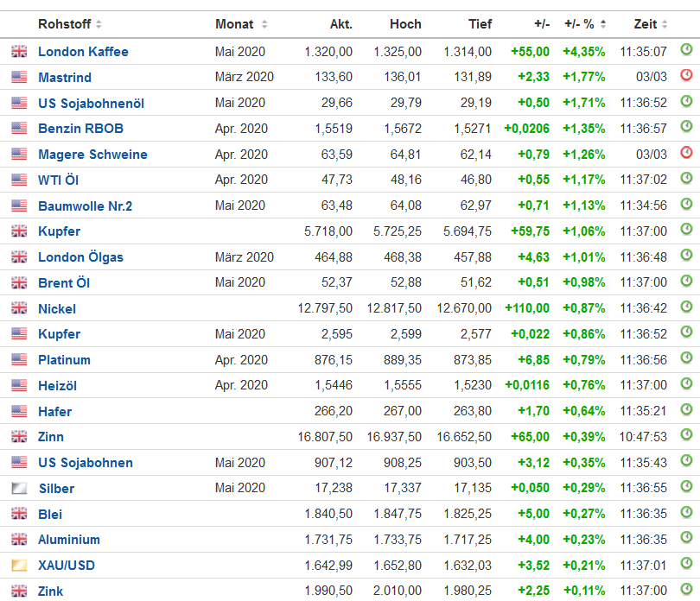Open the Baumwolle Nr.2 link
Screen dimensions: 700x601
[86, 206]
